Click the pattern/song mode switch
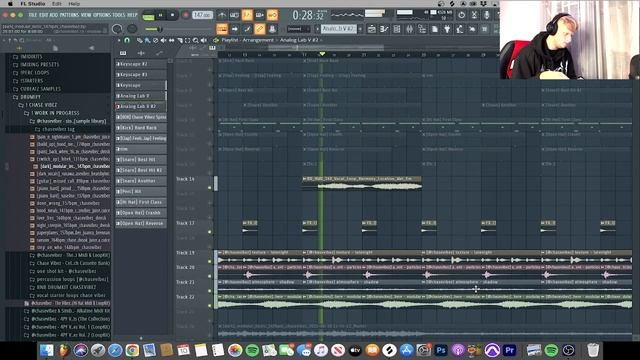The width and height of the screenshot is (640, 360). coord(148,16)
